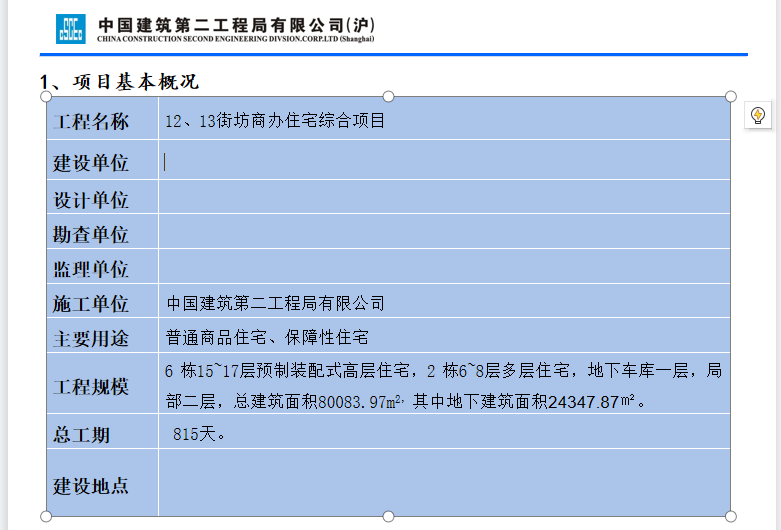The width and height of the screenshot is (781, 530).
Task: Click the '勘查单位' label cell
Action: click(103, 232)
